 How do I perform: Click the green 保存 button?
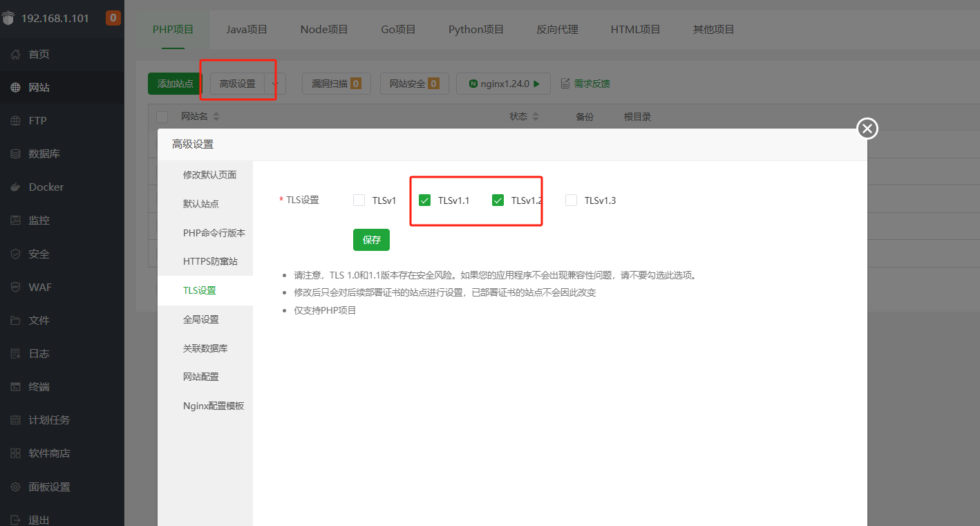tap(371, 240)
